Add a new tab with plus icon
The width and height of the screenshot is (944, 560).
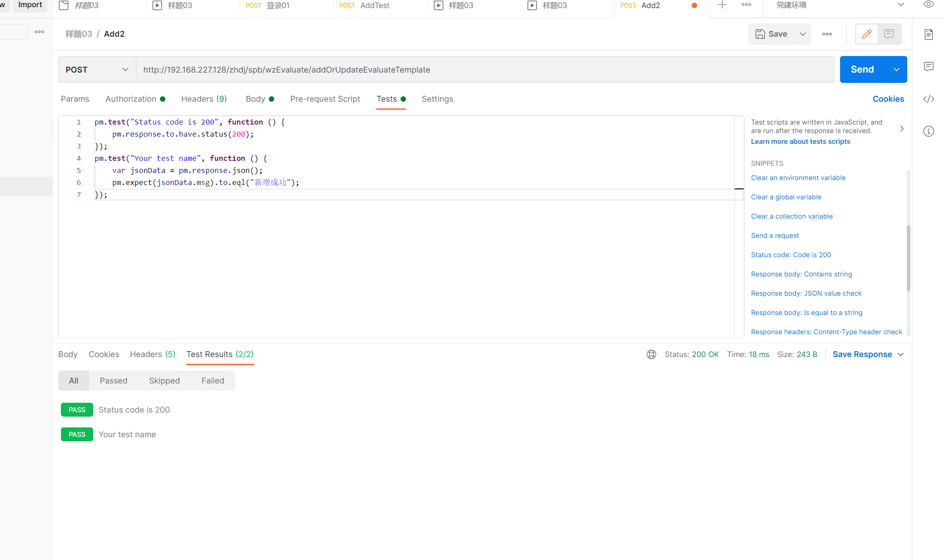(722, 5)
